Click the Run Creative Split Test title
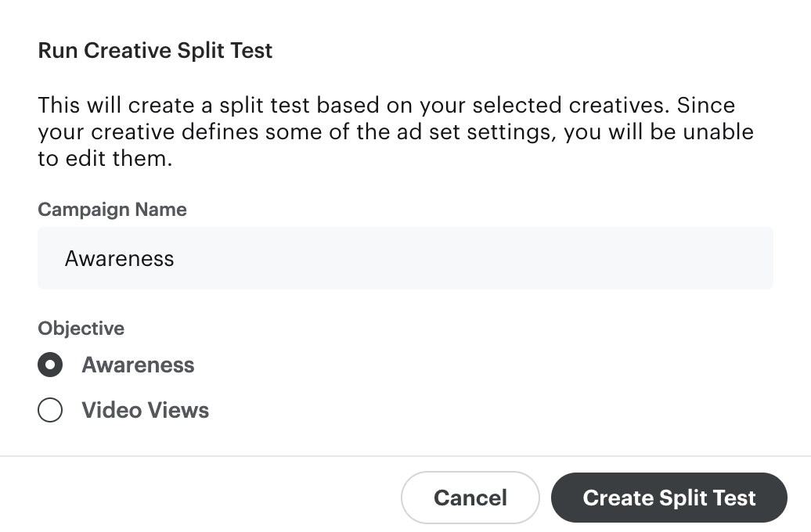This screenshot has width=811, height=532. [x=155, y=50]
